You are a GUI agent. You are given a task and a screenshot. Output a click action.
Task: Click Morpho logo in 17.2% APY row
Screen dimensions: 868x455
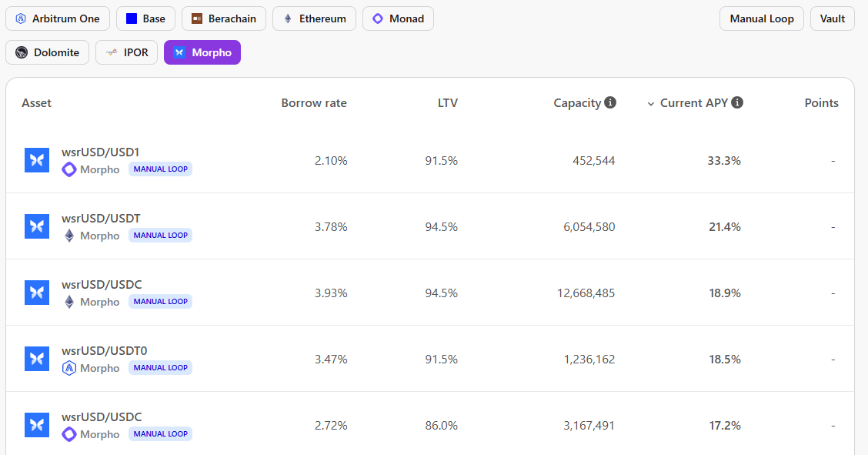click(37, 425)
